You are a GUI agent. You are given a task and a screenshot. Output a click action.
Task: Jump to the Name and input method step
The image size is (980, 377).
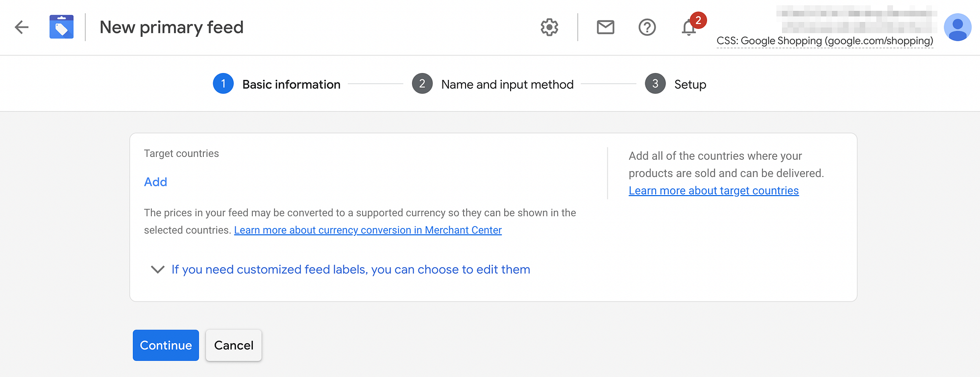point(507,84)
